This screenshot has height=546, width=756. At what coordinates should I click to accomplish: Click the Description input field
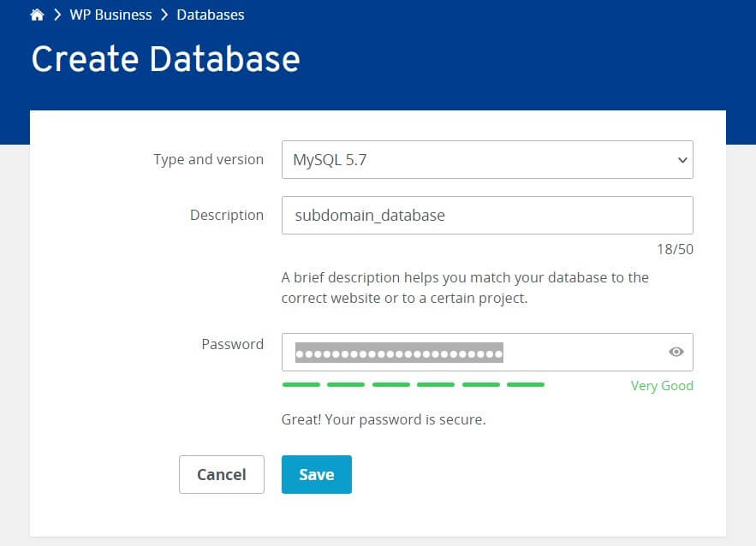click(x=487, y=215)
